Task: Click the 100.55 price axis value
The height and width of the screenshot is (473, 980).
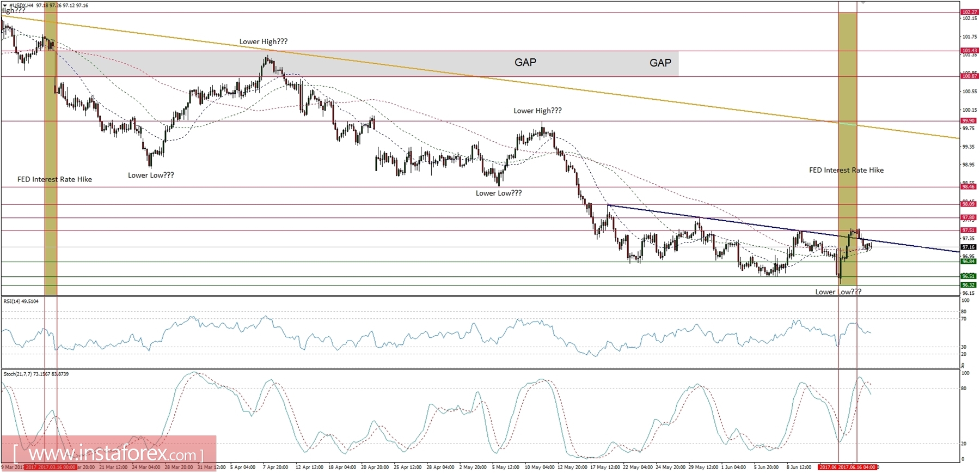Action: pos(969,92)
